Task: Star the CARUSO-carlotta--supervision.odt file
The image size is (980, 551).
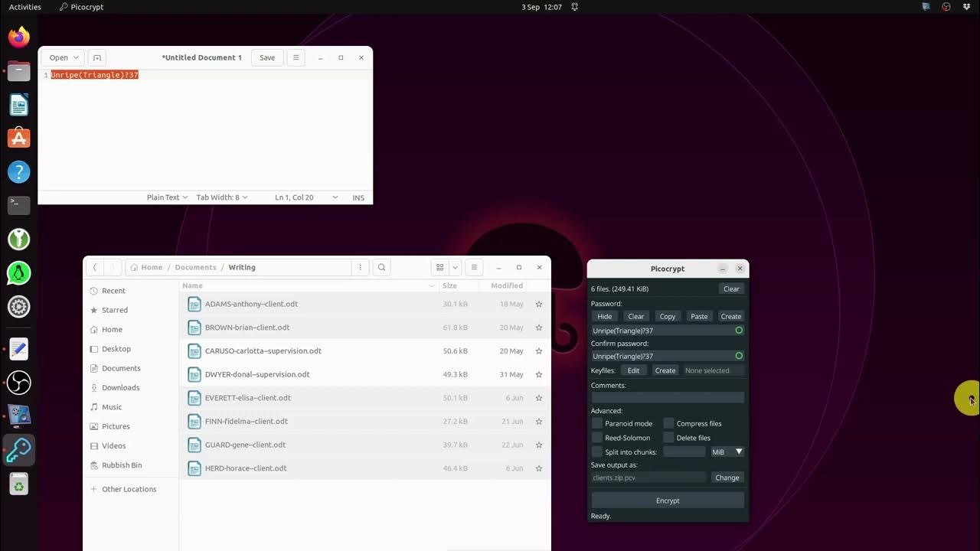Action: coord(539,350)
